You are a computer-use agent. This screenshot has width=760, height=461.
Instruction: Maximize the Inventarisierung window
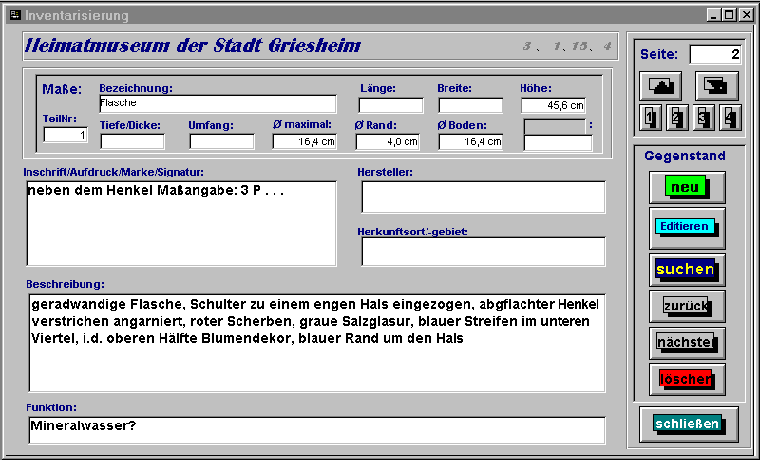[730, 15]
